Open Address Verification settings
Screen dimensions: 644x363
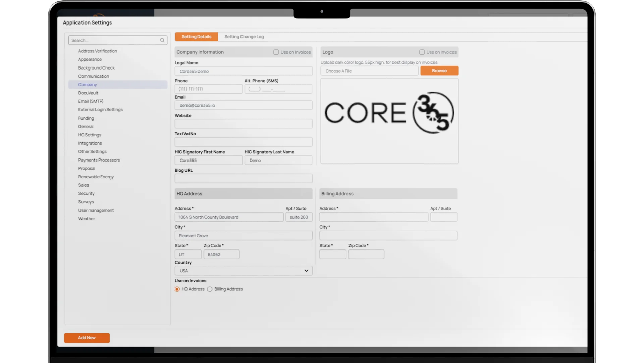coord(98,51)
